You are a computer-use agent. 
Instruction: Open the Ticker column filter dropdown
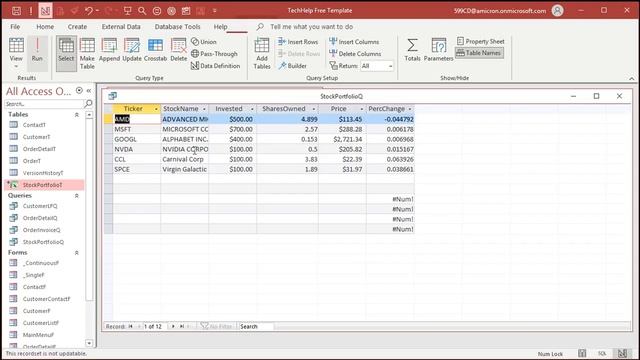156,109
